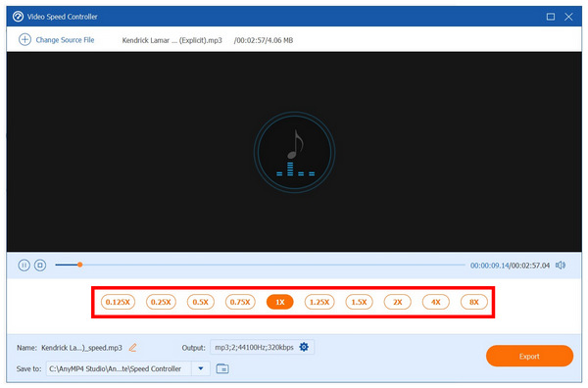Select the 2X speed option
Image resolution: width=588 pixels, height=388 pixels.
pyautogui.click(x=398, y=302)
